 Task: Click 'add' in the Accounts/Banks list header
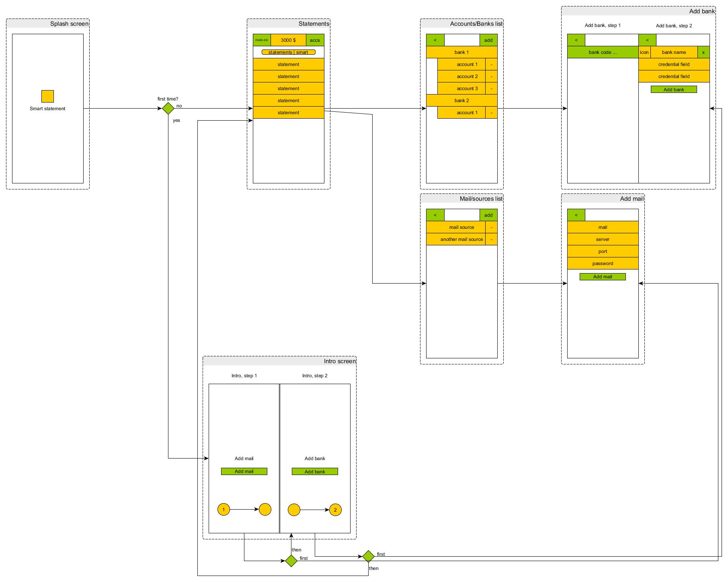(x=488, y=40)
